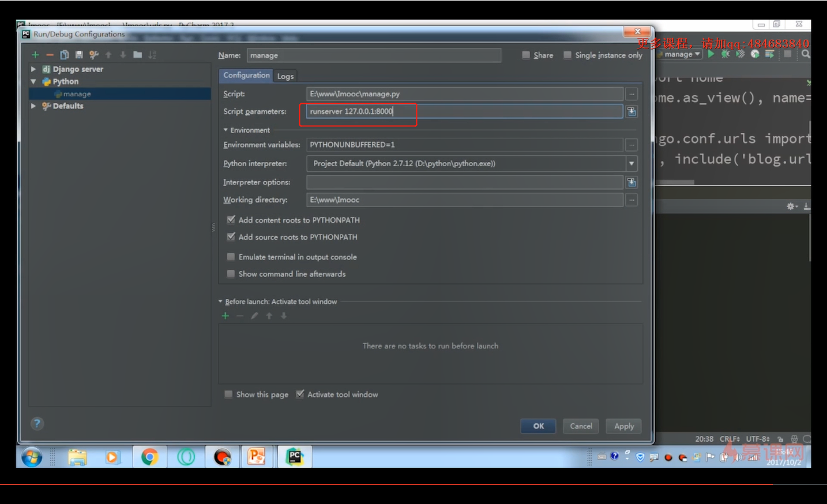Image resolution: width=827 pixels, height=504 pixels.
Task: Switch to the Configuration tab
Action: (246, 76)
